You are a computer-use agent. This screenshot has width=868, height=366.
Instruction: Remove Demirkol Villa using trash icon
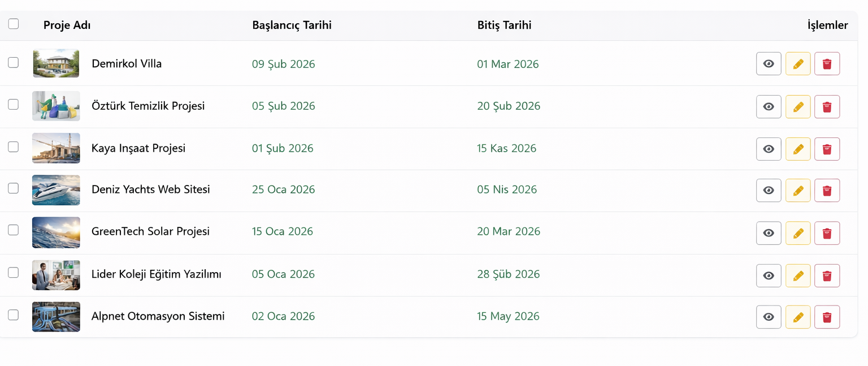pyautogui.click(x=827, y=64)
